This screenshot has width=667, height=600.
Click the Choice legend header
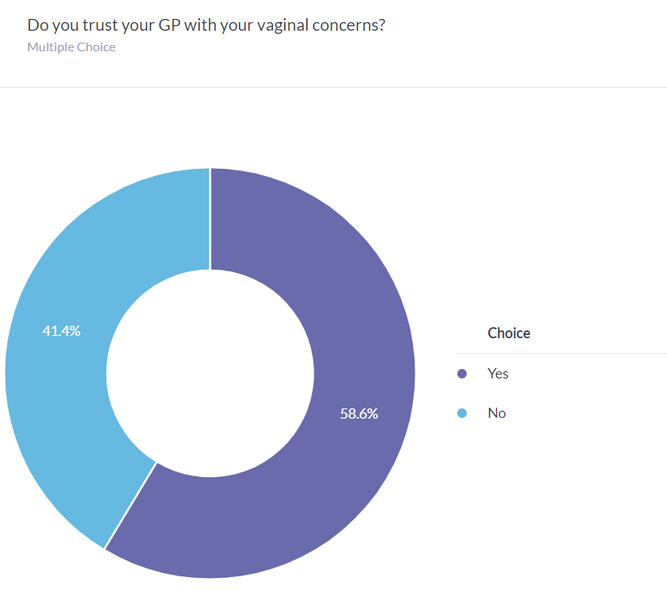coord(509,333)
